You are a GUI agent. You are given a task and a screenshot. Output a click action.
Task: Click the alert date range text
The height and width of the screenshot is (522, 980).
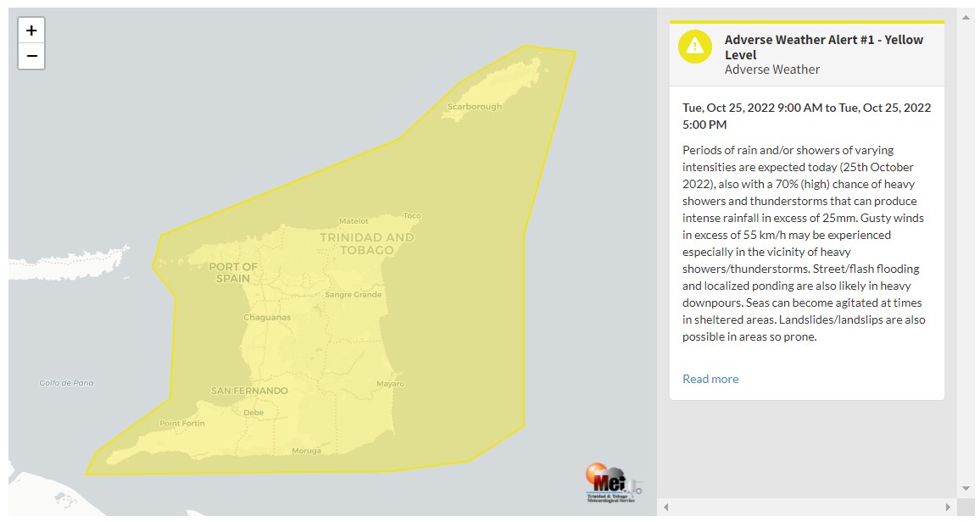click(806, 116)
